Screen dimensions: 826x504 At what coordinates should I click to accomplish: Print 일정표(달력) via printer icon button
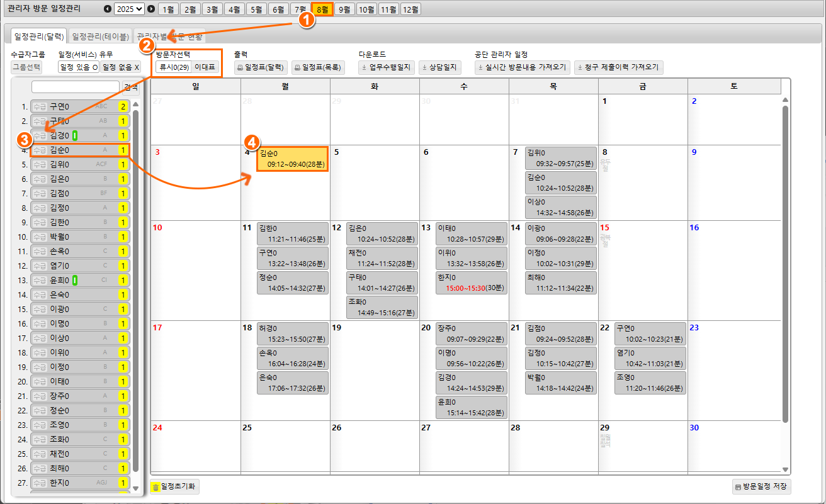pyautogui.click(x=261, y=67)
